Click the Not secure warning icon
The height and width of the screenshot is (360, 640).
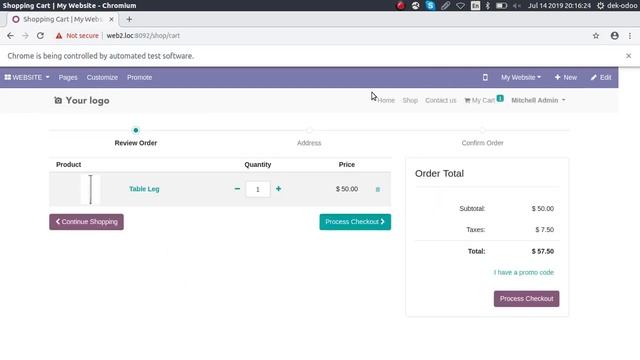point(59,36)
